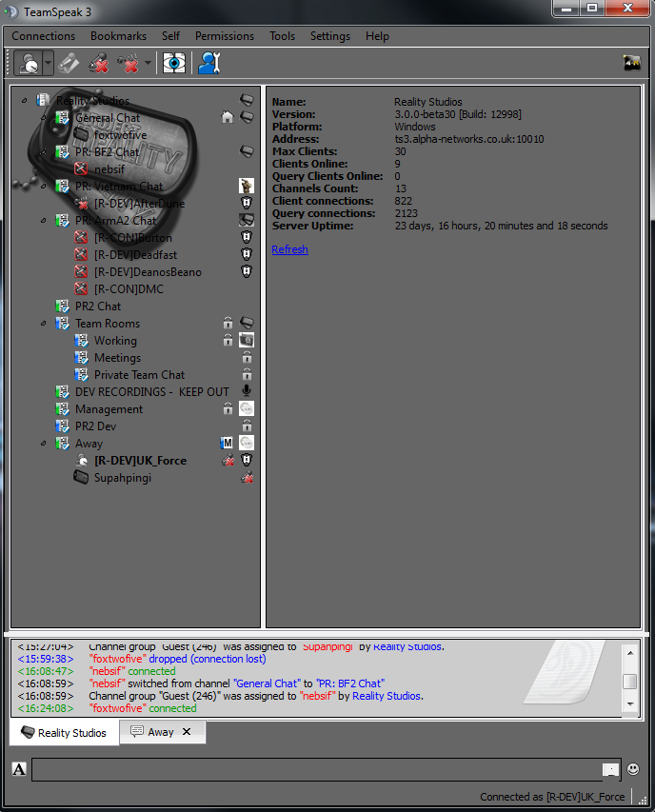
Task: Click the subscribe-all channels eye icon
Action: point(174,63)
